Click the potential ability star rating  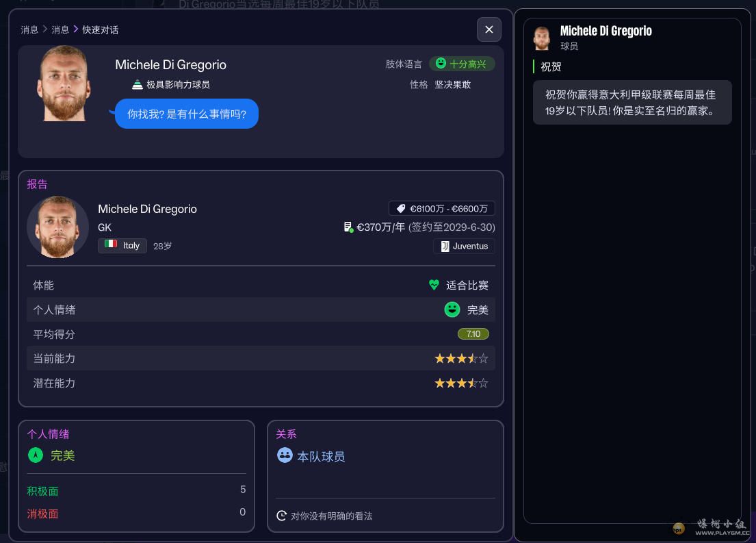(x=461, y=383)
